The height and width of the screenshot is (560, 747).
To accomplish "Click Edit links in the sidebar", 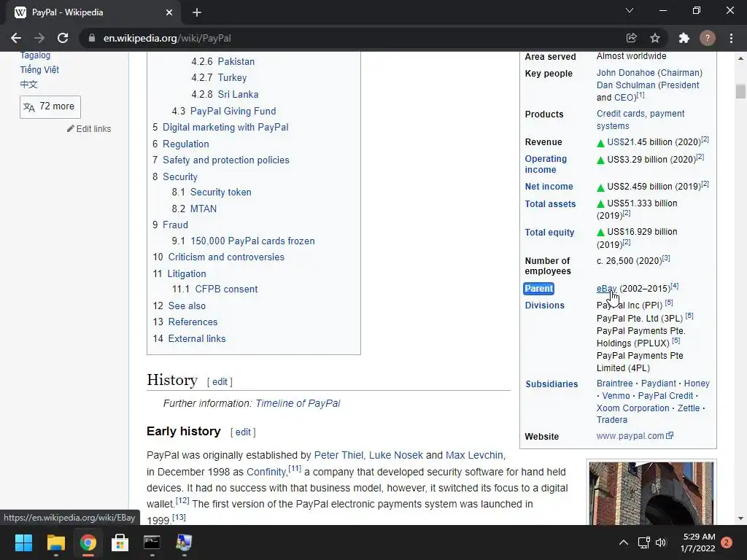I will 89,128.
